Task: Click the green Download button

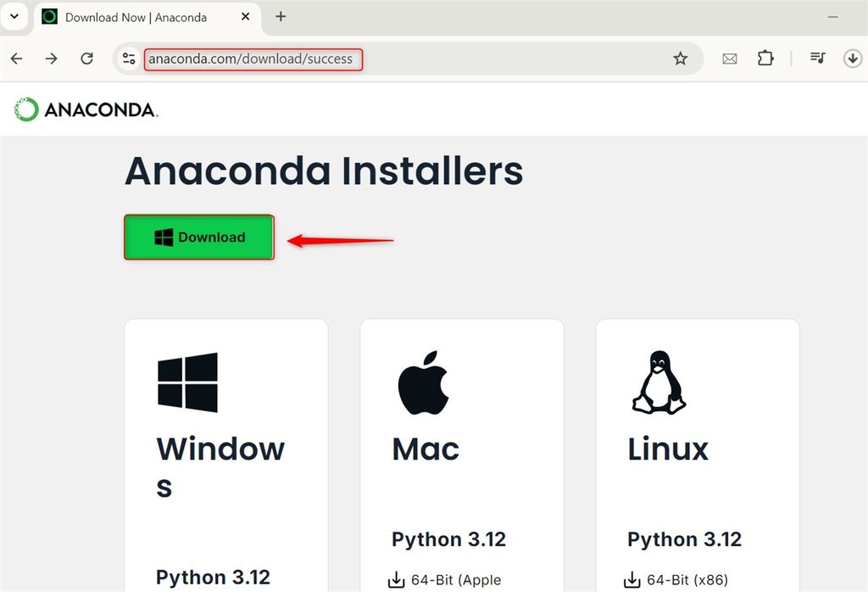Action: click(x=199, y=237)
